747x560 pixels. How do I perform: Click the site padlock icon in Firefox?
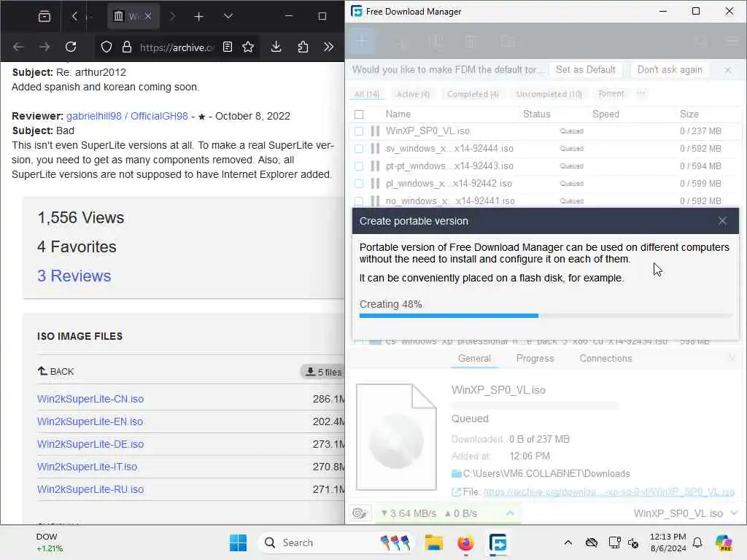(x=126, y=47)
